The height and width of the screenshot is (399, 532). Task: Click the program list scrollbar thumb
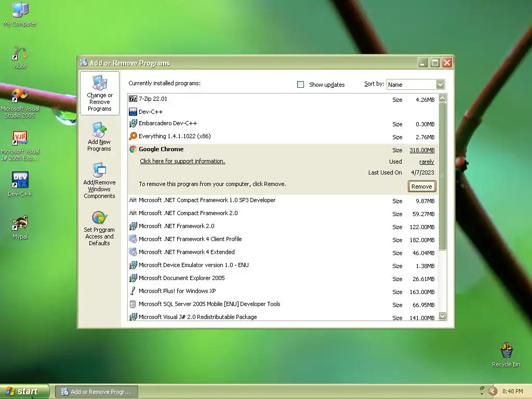point(443,176)
